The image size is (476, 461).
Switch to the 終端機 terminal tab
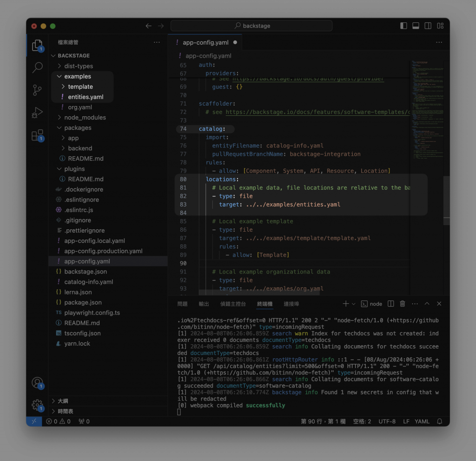tap(264, 304)
